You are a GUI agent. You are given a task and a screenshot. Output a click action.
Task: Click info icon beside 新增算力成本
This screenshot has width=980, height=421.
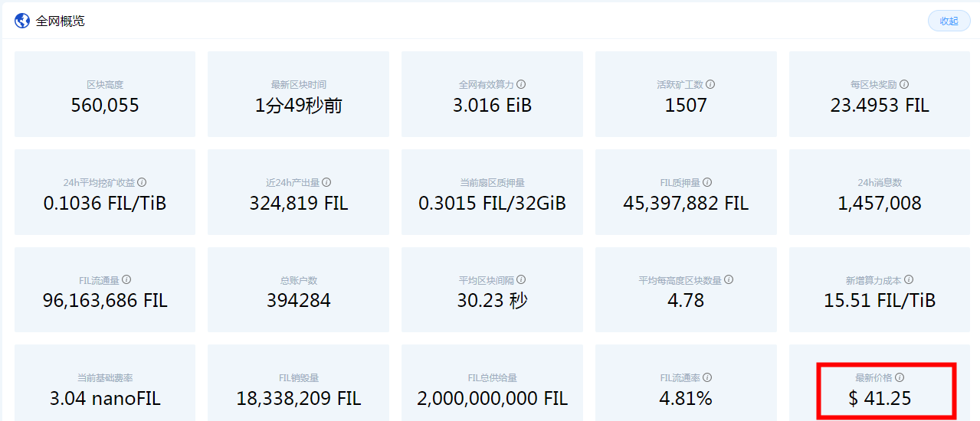[x=909, y=280]
